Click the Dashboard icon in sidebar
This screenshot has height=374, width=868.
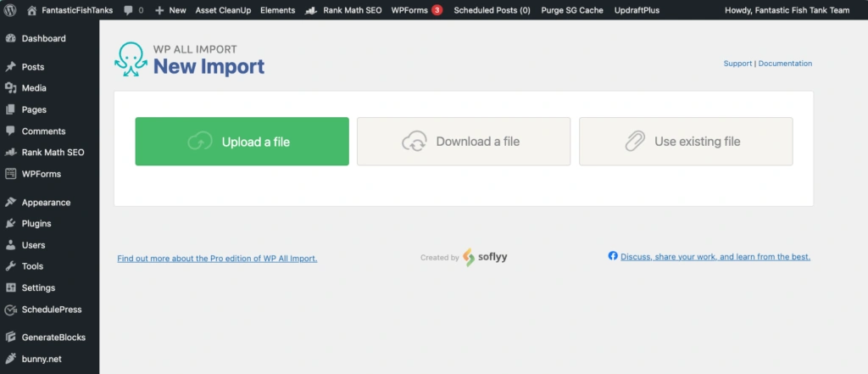coord(10,39)
